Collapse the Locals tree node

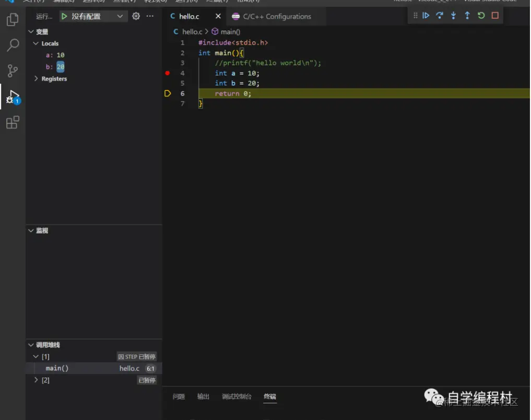pos(36,43)
